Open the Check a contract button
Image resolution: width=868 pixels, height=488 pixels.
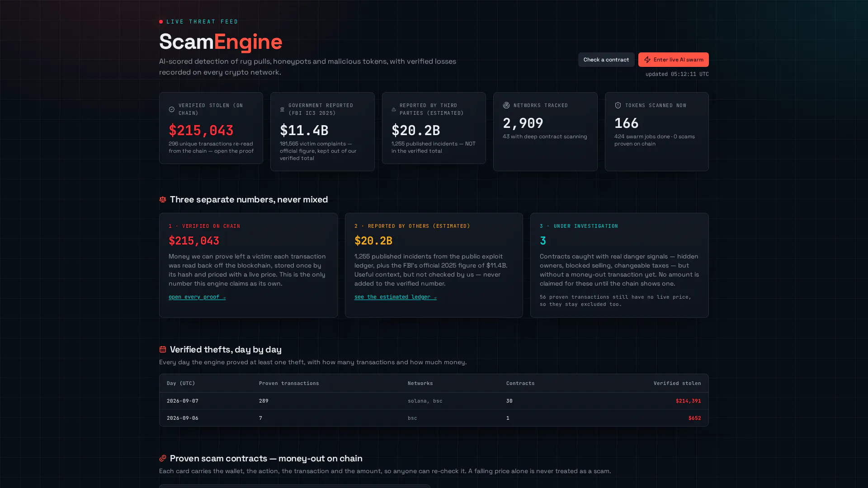606,60
